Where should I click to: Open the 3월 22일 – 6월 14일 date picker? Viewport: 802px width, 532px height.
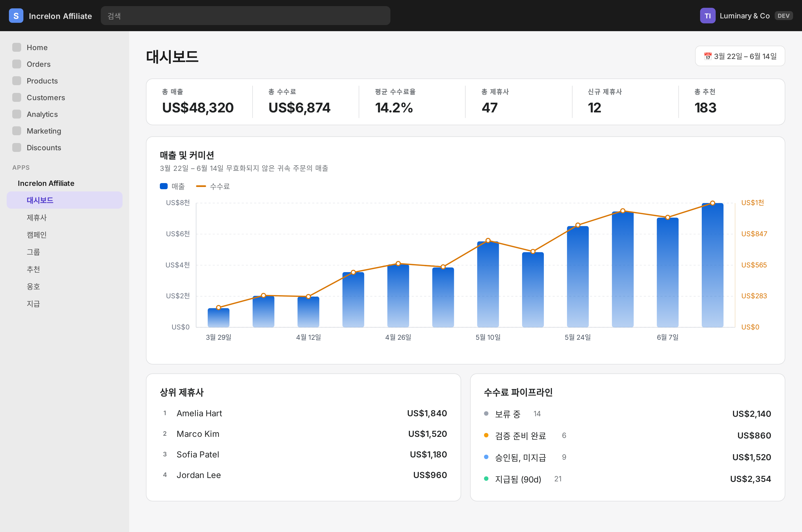click(x=740, y=56)
